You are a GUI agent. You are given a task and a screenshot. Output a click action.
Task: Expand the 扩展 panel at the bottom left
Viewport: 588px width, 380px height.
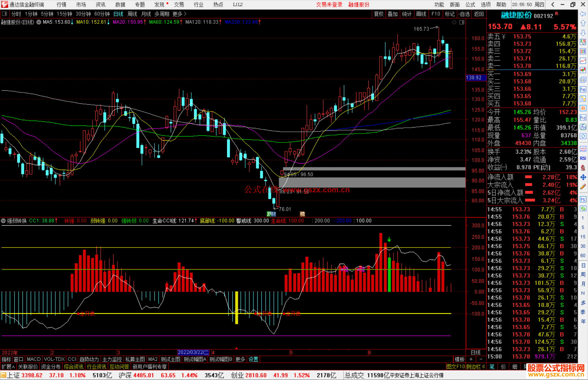tap(8, 367)
